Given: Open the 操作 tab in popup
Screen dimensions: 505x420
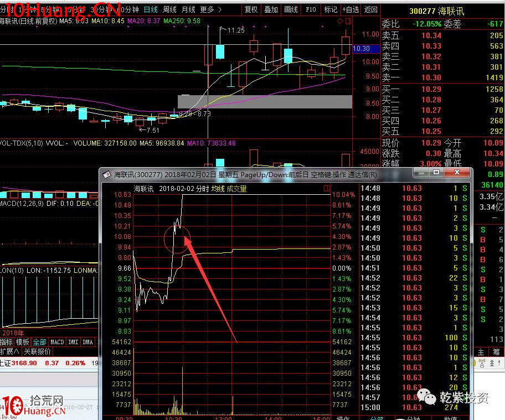Looking at the screenshot, I should [343, 418].
